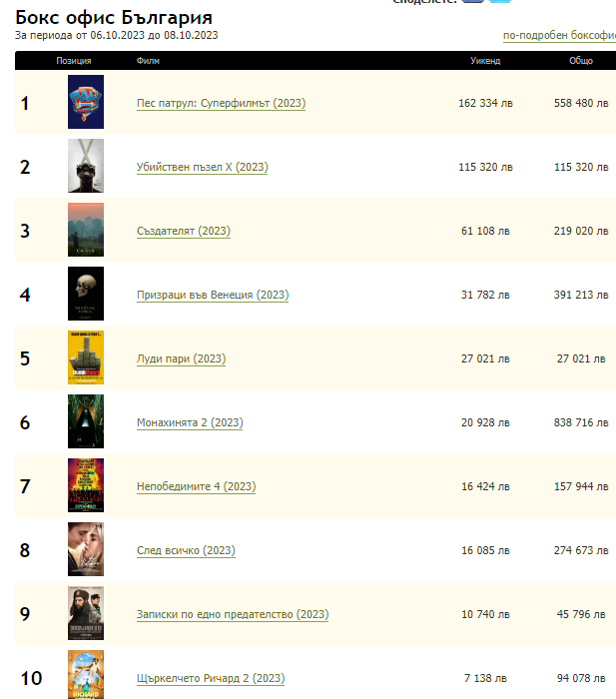
Task: Click the След всичко poster thumbnail
Action: point(85,549)
